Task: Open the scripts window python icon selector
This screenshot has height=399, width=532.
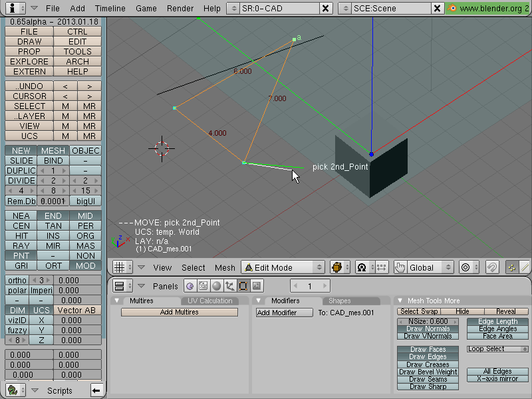Action: click(x=15, y=390)
